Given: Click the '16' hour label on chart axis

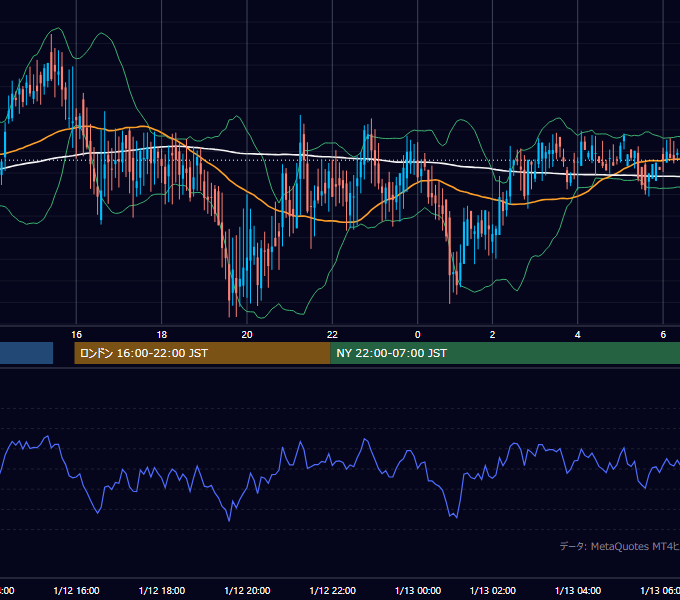Looking at the screenshot, I should pyautogui.click(x=76, y=334).
